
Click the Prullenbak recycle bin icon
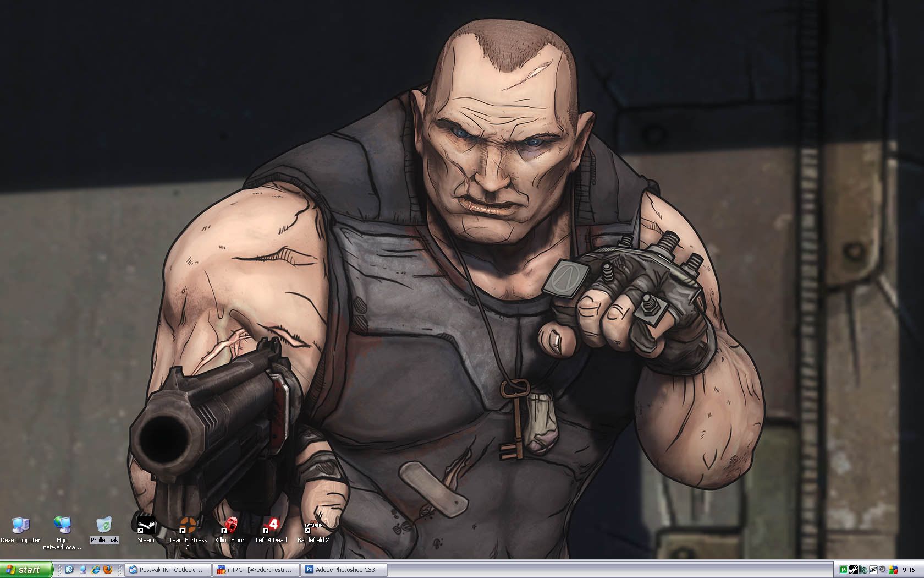104,526
